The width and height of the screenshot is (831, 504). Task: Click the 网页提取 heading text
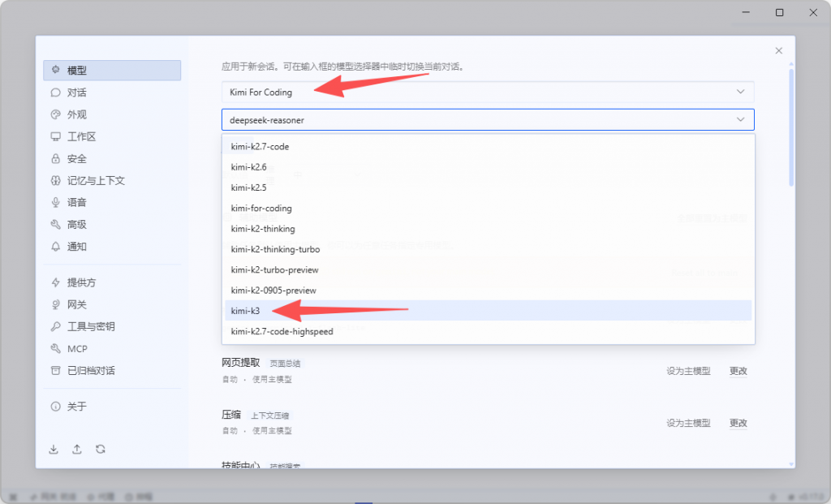coord(240,363)
